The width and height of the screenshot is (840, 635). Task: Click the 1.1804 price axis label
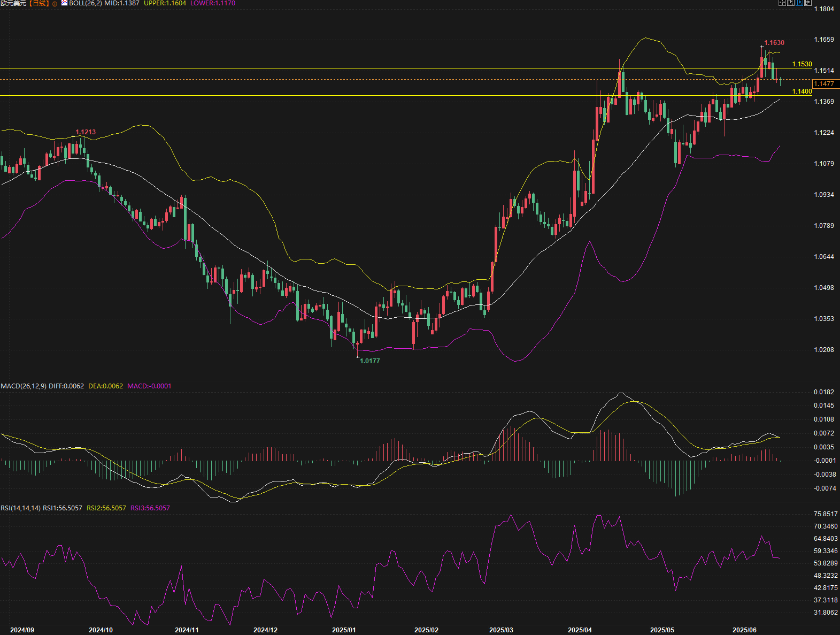click(824, 9)
